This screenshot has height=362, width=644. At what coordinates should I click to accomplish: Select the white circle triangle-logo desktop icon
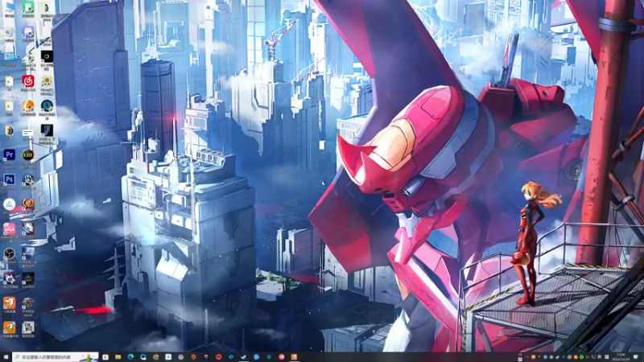click(x=9, y=204)
